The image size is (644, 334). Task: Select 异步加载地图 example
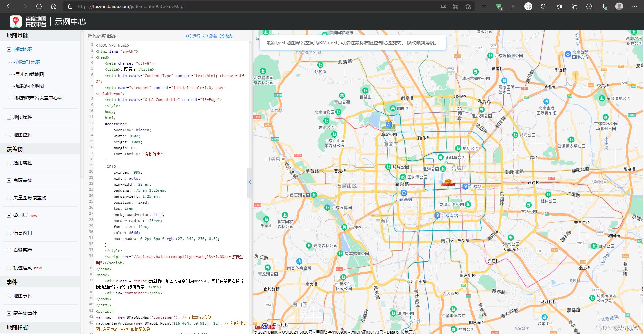[x=30, y=74]
